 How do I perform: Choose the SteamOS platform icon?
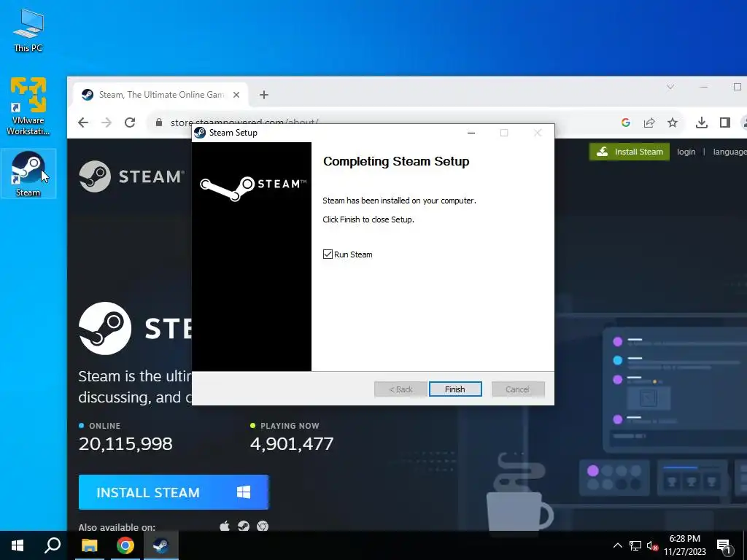(244, 526)
